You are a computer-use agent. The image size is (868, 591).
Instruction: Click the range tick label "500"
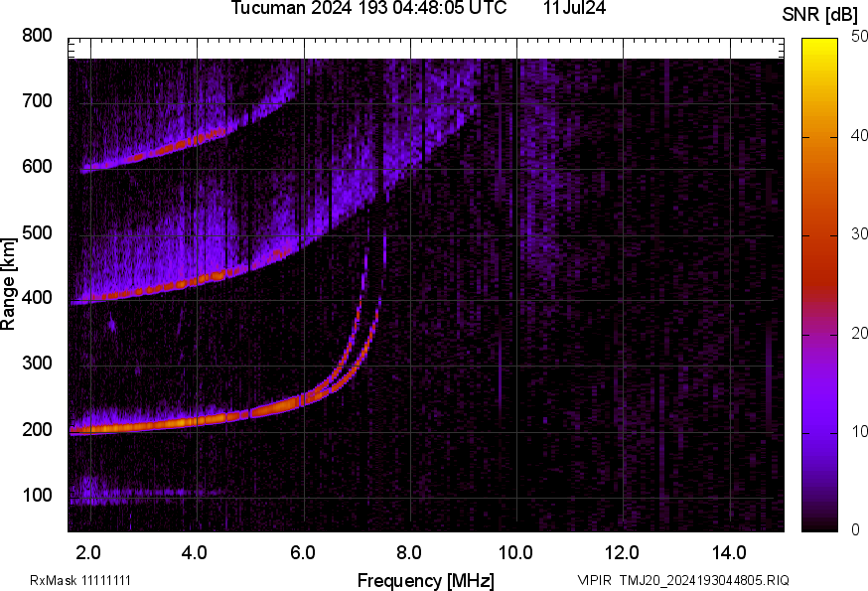[37, 232]
